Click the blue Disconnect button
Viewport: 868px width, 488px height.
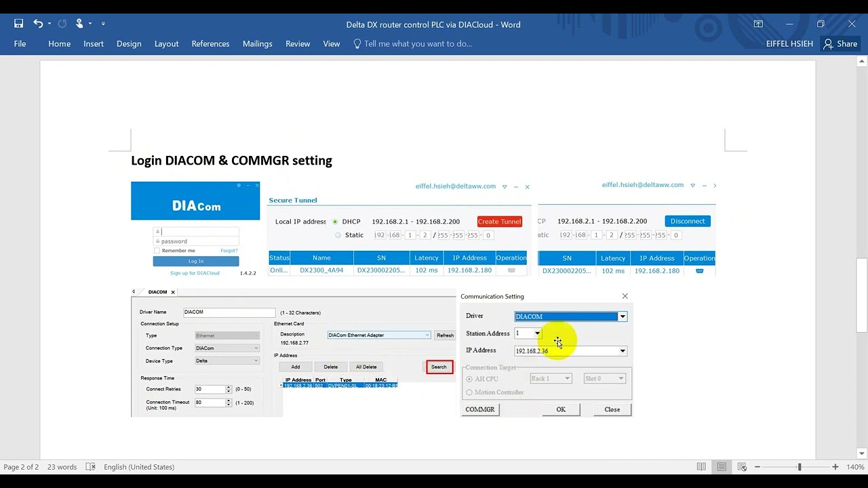point(688,221)
